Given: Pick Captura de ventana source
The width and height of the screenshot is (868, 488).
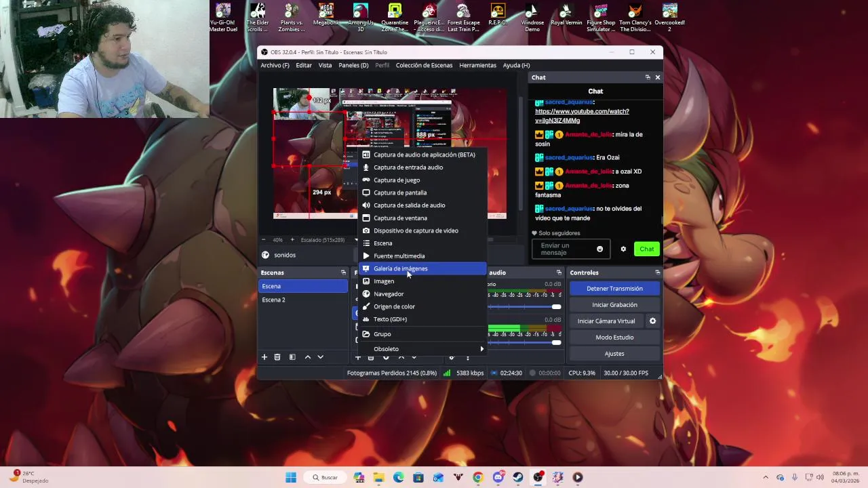Looking at the screenshot, I should [422, 218].
